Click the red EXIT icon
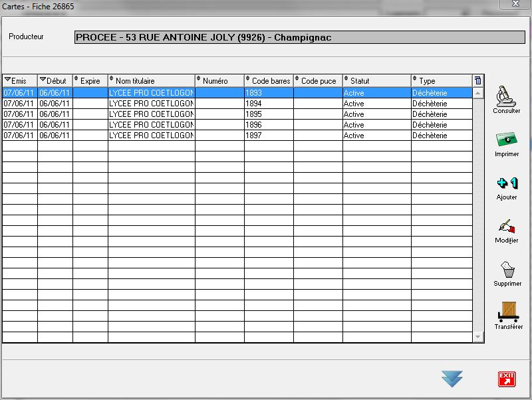 [507, 379]
